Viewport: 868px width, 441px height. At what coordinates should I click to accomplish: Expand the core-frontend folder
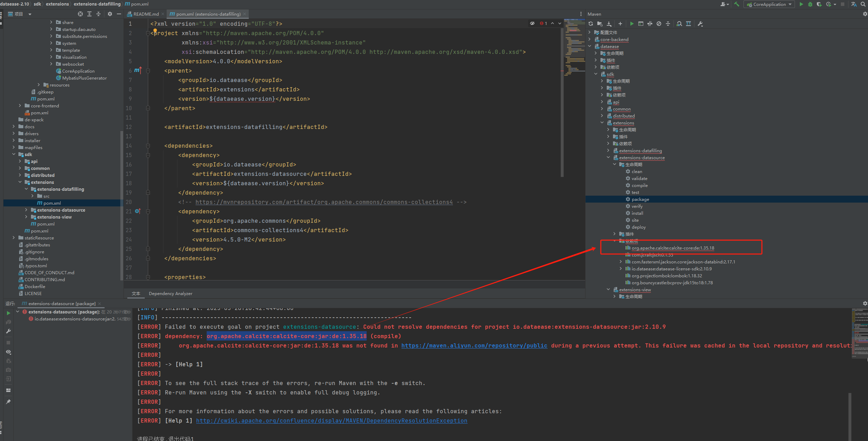click(x=20, y=106)
